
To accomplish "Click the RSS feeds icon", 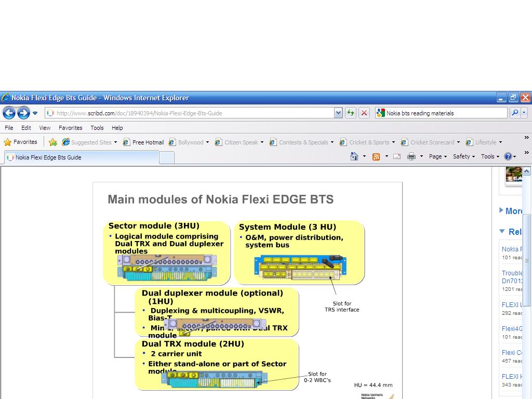I will 376,156.
